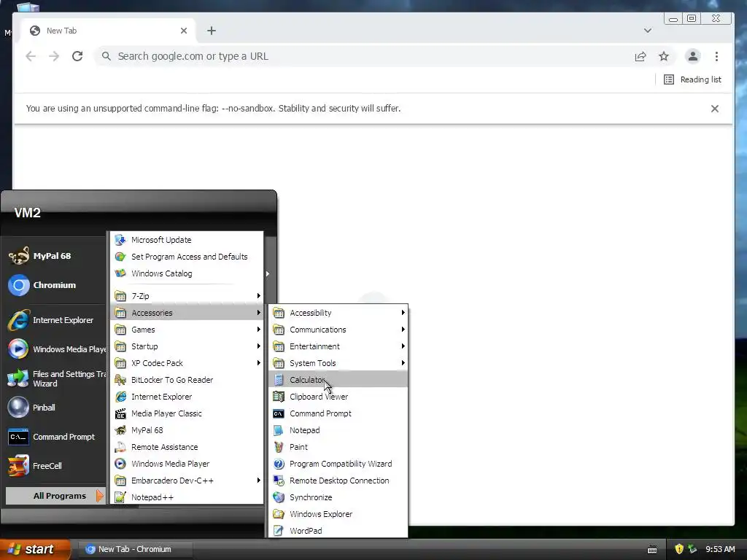Open pinned Chromium in Start menu
The width and height of the screenshot is (747, 560).
click(55, 285)
